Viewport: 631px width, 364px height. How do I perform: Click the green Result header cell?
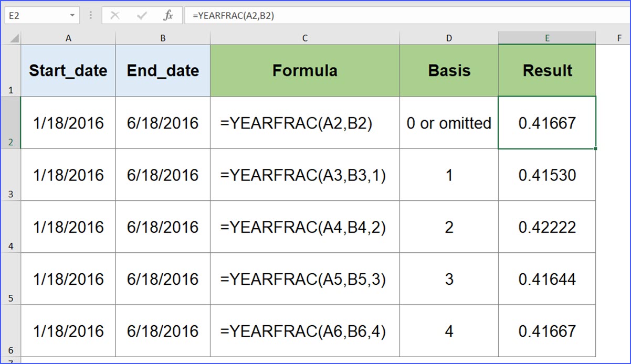coord(547,70)
